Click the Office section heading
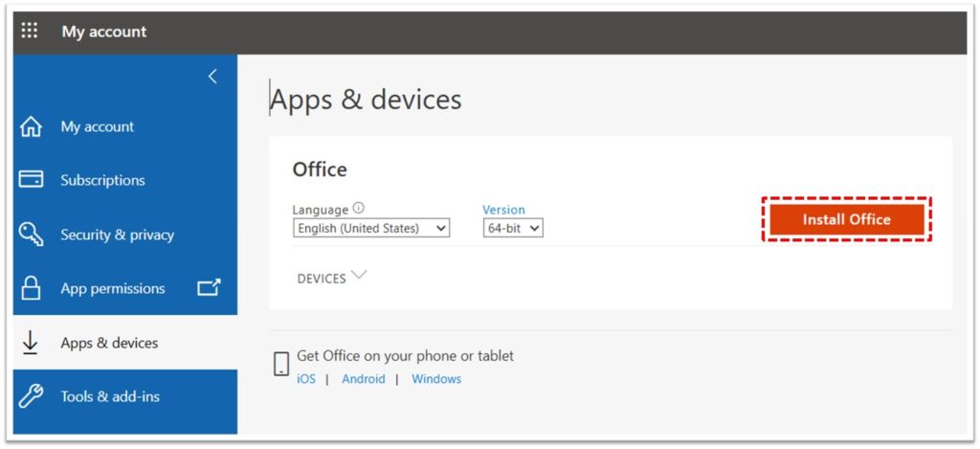The width and height of the screenshot is (980, 449). [320, 168]
